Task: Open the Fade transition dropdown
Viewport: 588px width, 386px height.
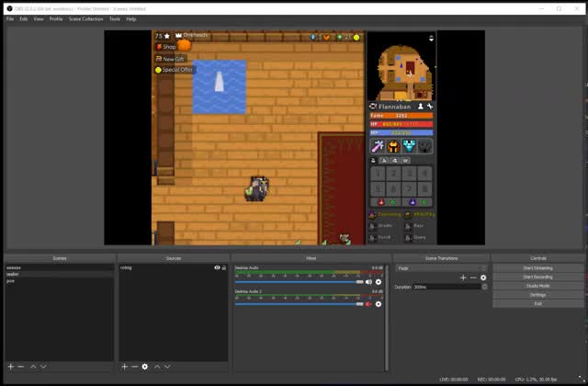Action: [x=441, y=268]
